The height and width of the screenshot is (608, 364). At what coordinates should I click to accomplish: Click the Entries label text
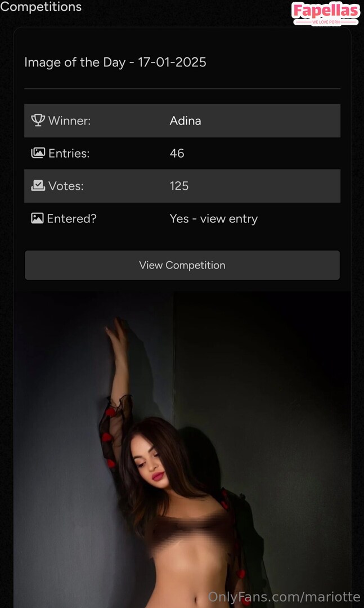click(x=69, y=153)
